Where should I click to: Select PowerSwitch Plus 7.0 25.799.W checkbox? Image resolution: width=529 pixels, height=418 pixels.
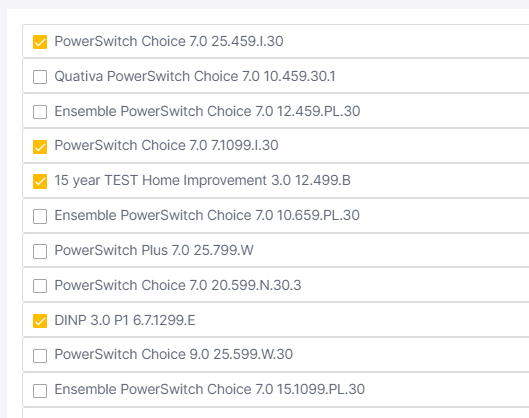coord(40,251)
